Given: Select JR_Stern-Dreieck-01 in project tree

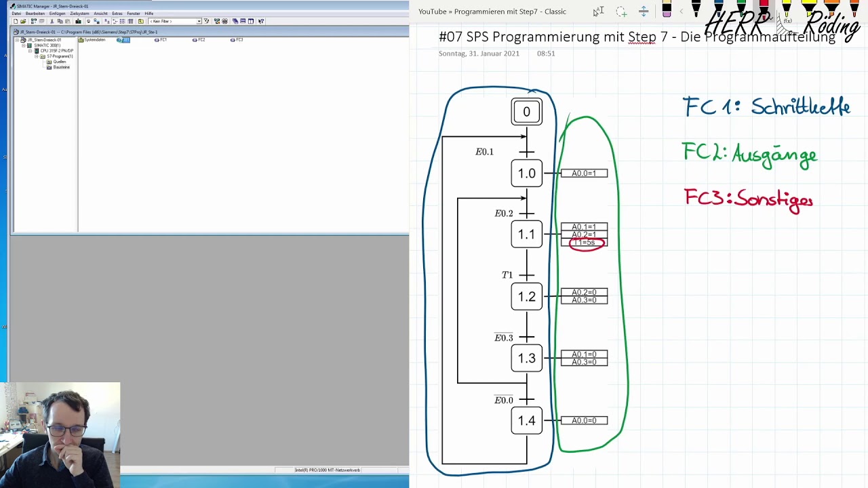Looking at the screenshot, I should click(44, 40).
